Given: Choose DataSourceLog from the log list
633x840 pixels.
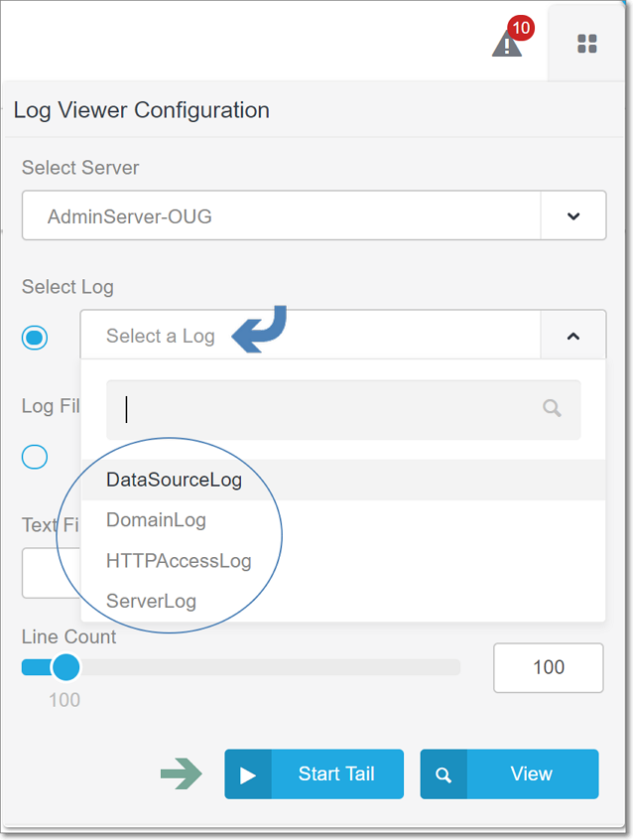Looking at the screenshot, I should pos(175,480).
